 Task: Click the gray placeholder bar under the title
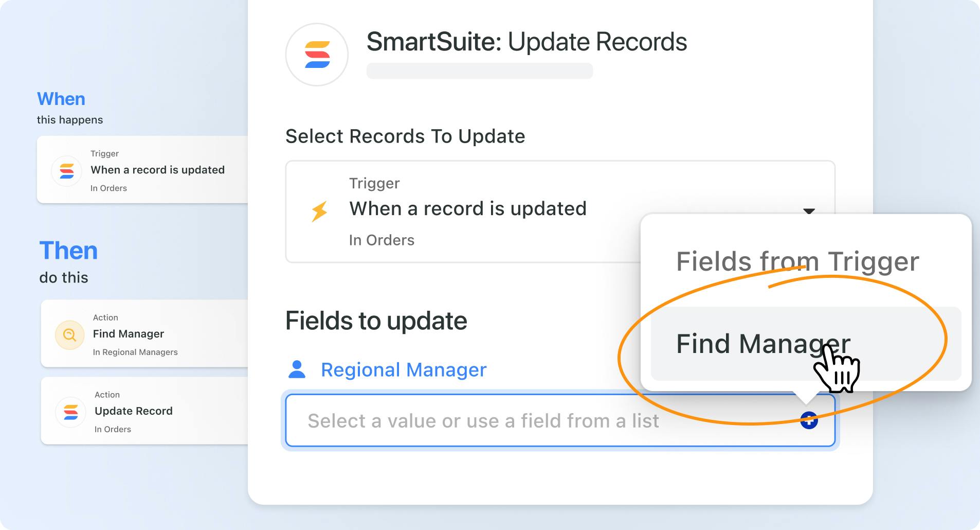pyautogui.click(x=479, y=71)
